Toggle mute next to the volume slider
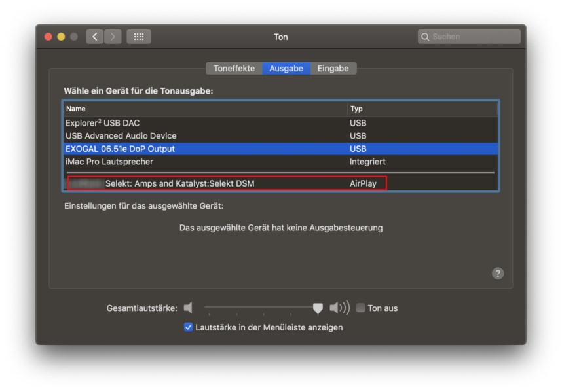Image resolution: width=562 pixels, height=392 pixels. (x=360, y=308)
